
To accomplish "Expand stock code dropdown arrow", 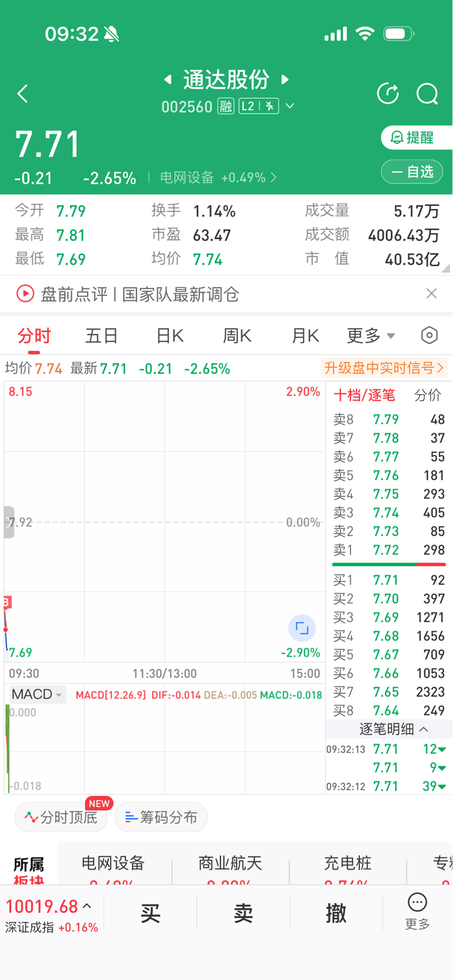I will tap(290, 107).
